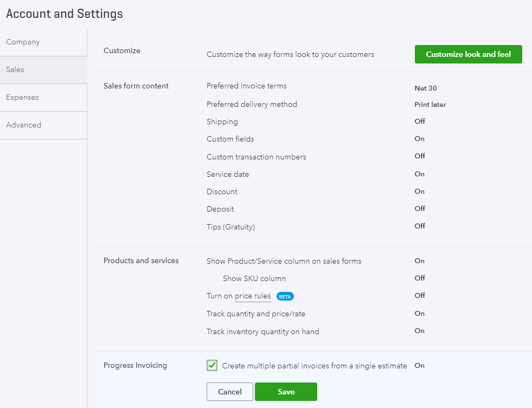
Task: Select the Products and services section heading
Action: pos(141,260)
